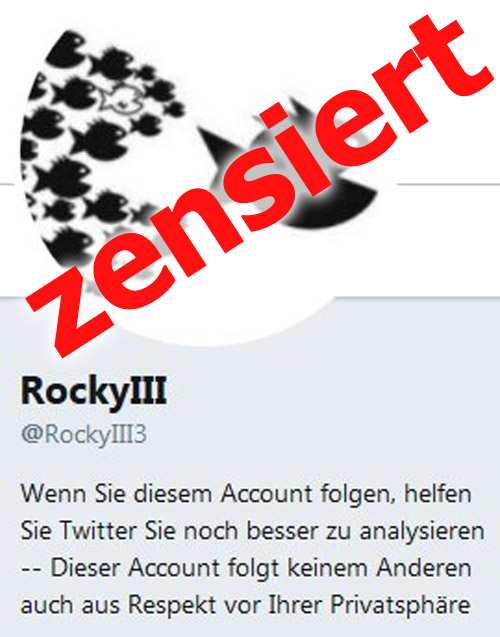Click the bio line about Privatsphäre
500x637 pixels.
(246, 604)
